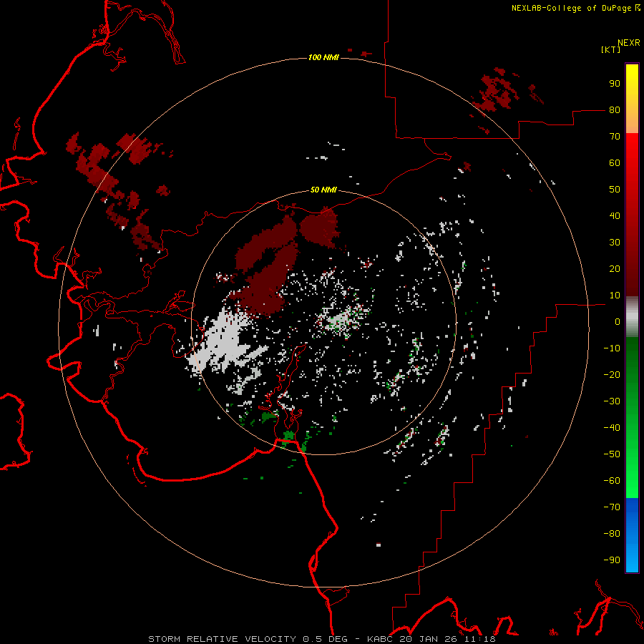Select the -40 scale value
The width and height of the screenshot is (644, 644).
[612, 428]
